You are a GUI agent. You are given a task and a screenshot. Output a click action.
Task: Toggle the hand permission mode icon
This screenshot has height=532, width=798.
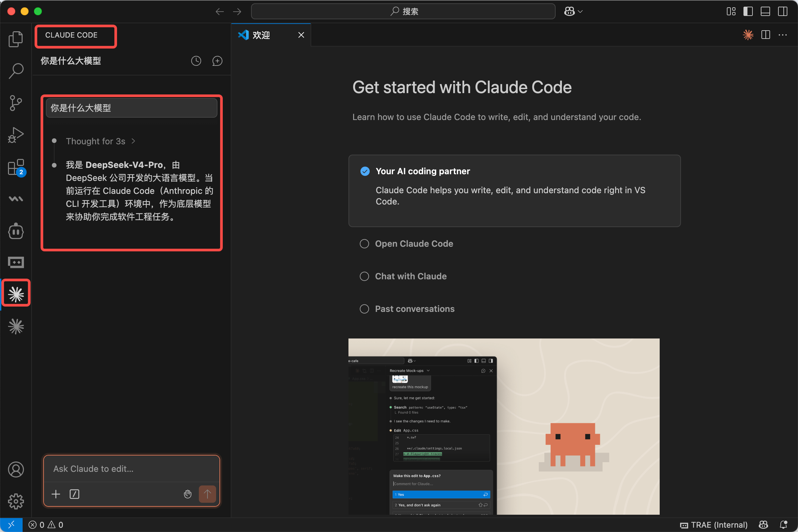click(188, 494)
